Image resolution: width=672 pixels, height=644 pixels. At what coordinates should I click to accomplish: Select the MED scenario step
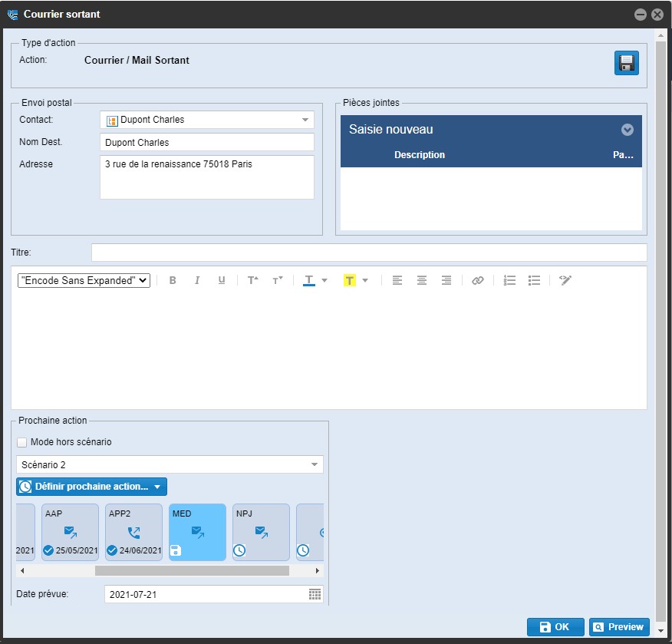197,531
